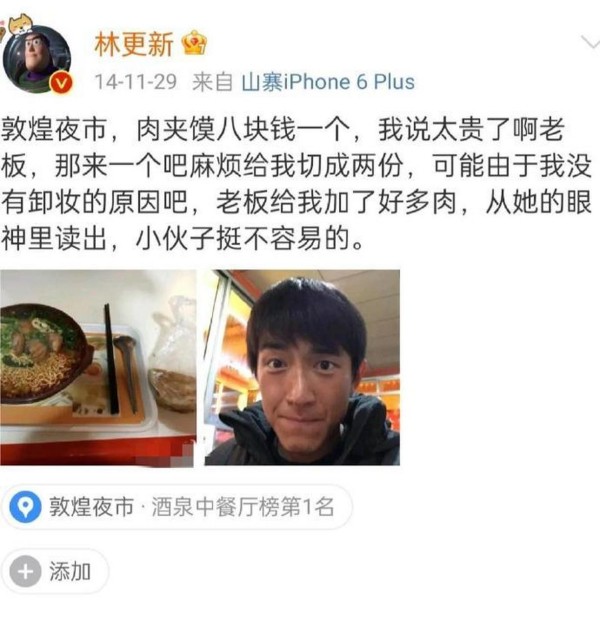Screen dimensions: 600x626
Task: Tap the 来自 source label
Action: click(x=212, y=82)
